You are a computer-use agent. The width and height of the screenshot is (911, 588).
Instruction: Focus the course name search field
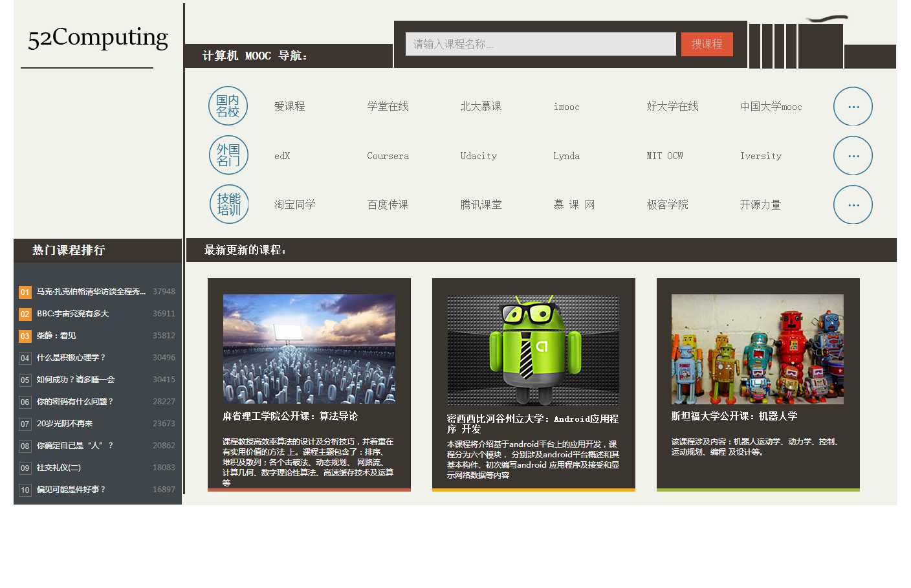[540, 44]
